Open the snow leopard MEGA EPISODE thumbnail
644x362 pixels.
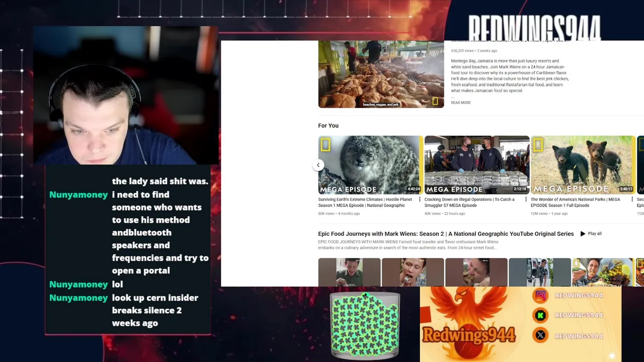pos(370,165)
